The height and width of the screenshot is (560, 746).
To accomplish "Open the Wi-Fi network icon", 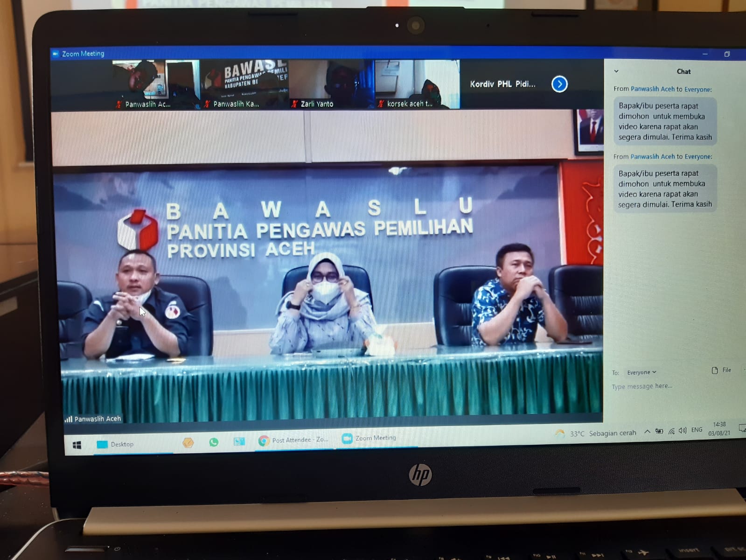I will [671, 431].
